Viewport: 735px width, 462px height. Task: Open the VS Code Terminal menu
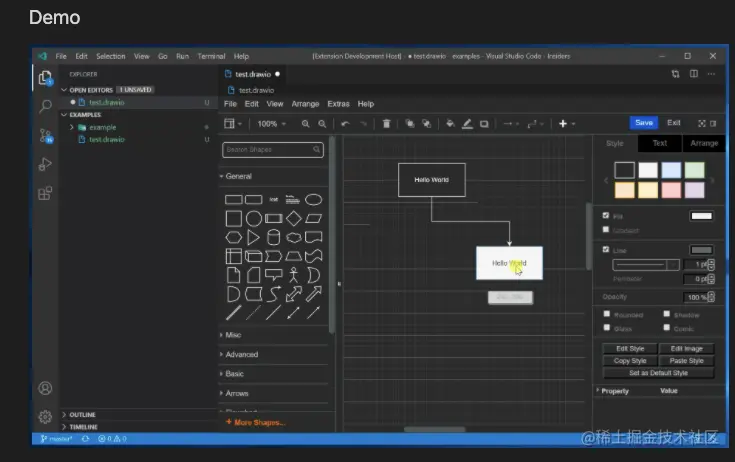point(211,56)
